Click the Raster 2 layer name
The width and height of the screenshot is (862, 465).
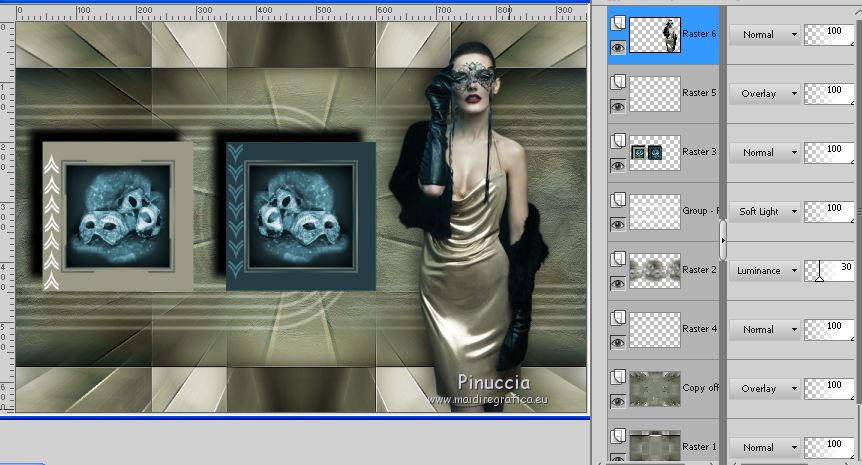click(699, 270)
